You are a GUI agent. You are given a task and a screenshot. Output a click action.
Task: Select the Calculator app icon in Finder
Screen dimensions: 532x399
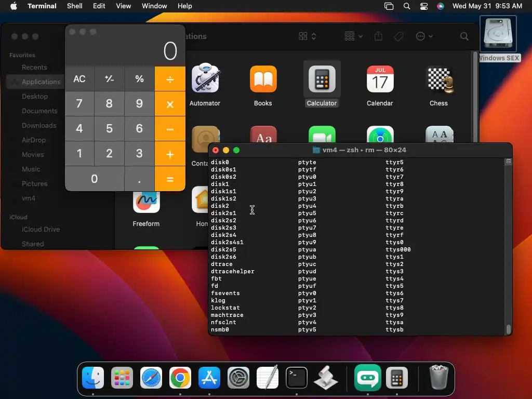tap(322, 79)
